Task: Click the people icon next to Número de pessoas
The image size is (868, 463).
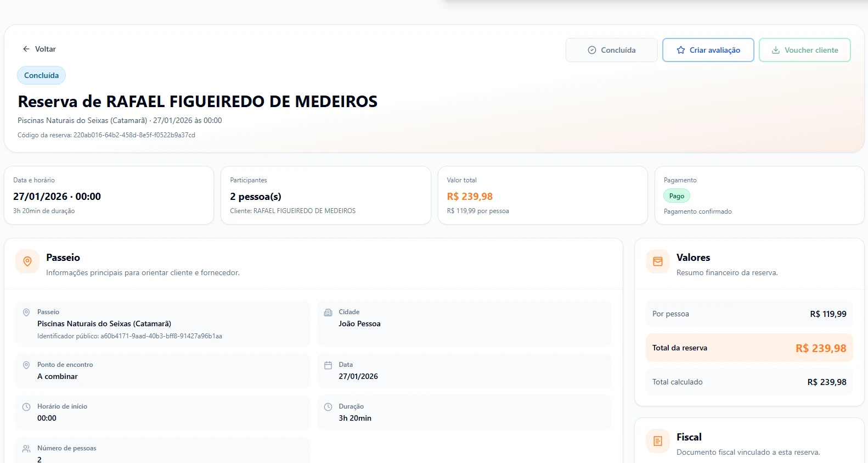Action: (x=26, y=449)
